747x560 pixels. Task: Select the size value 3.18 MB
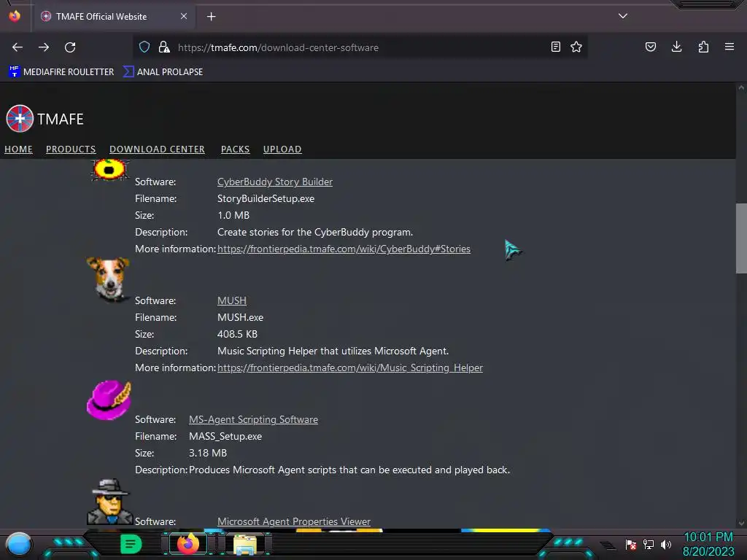pyautogui.click(x=208, y=453)
